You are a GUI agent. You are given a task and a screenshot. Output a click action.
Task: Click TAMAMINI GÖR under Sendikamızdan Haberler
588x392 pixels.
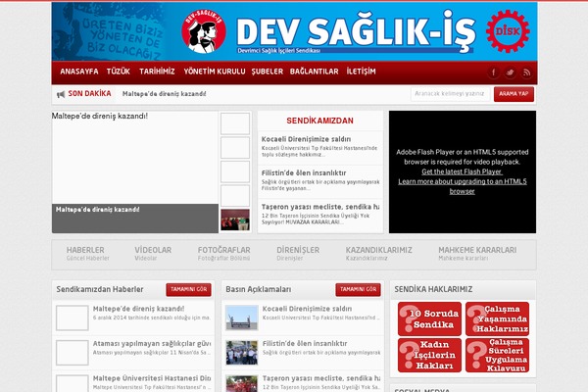click(188, 290)
